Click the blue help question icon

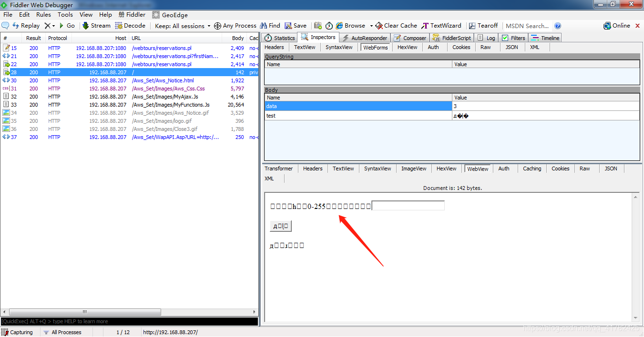click(x=558, y=26)
